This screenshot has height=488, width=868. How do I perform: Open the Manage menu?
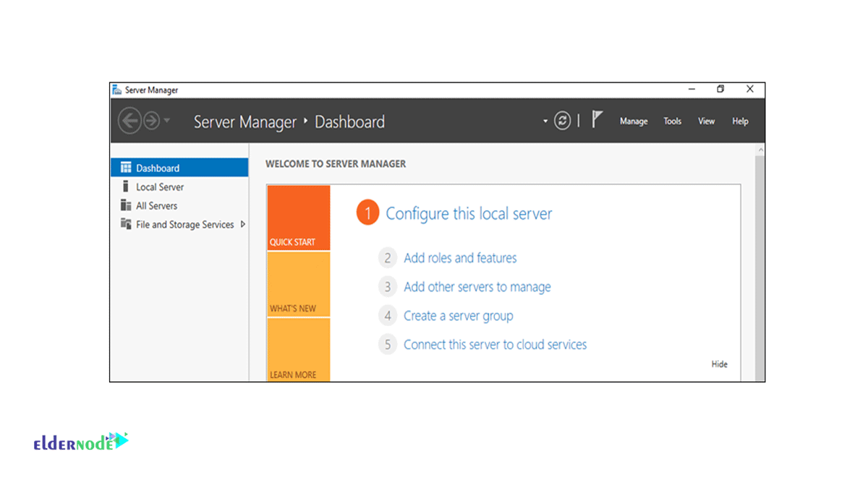click(633, 121)
